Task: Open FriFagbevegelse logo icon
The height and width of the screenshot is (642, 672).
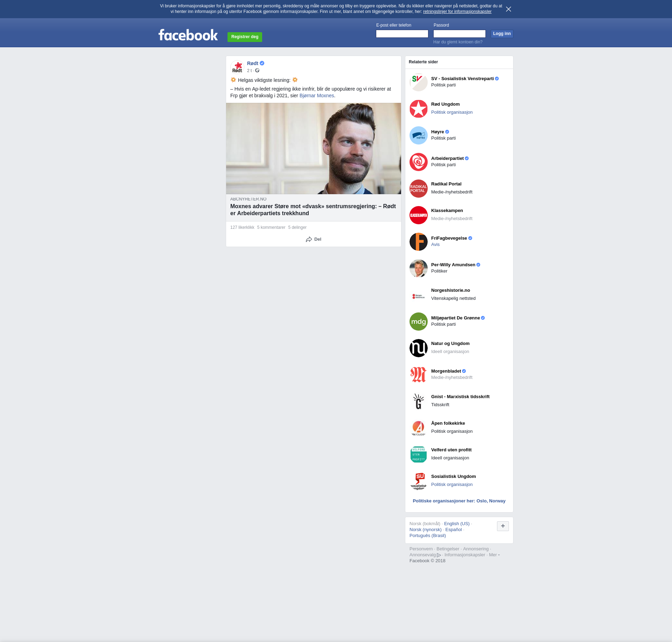Action: click(419, 242)
